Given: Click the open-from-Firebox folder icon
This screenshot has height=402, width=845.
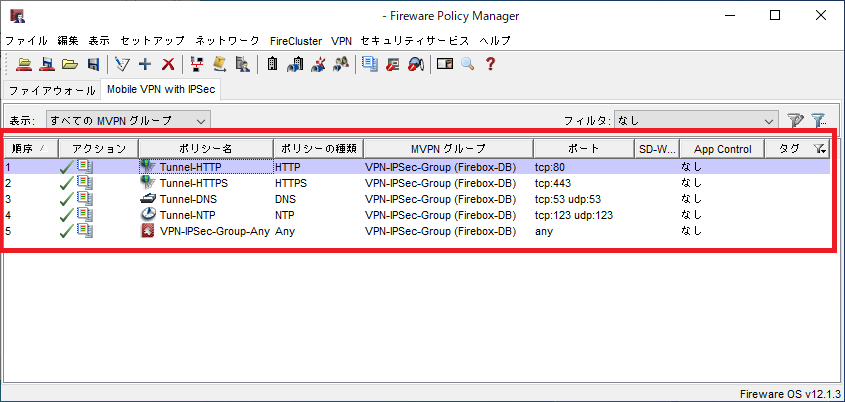Looking at the screenshot, I should [24, 64].
